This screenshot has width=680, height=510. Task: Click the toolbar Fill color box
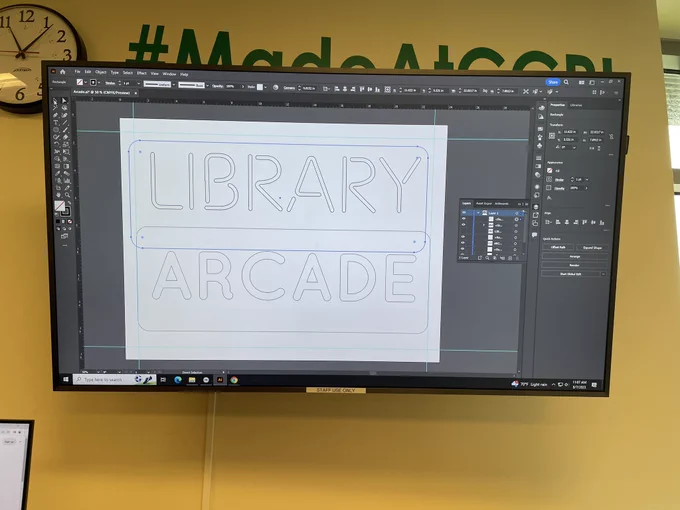(60, 206)
